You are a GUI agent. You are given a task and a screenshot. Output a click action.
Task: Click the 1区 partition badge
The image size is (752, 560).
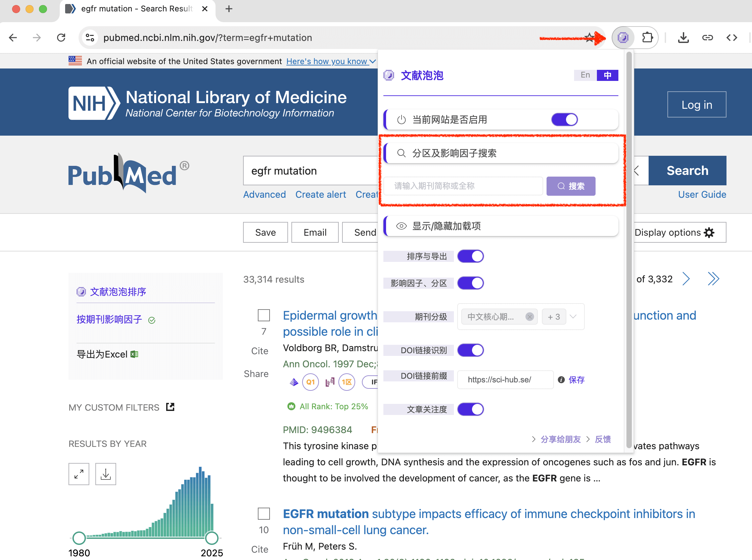click(x=346, y=382)
